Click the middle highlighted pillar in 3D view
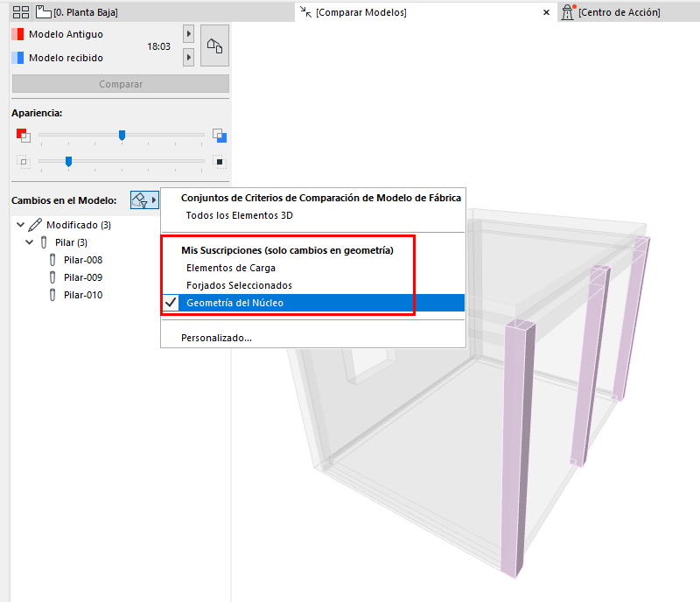700x602 pixels. [590, 367]
